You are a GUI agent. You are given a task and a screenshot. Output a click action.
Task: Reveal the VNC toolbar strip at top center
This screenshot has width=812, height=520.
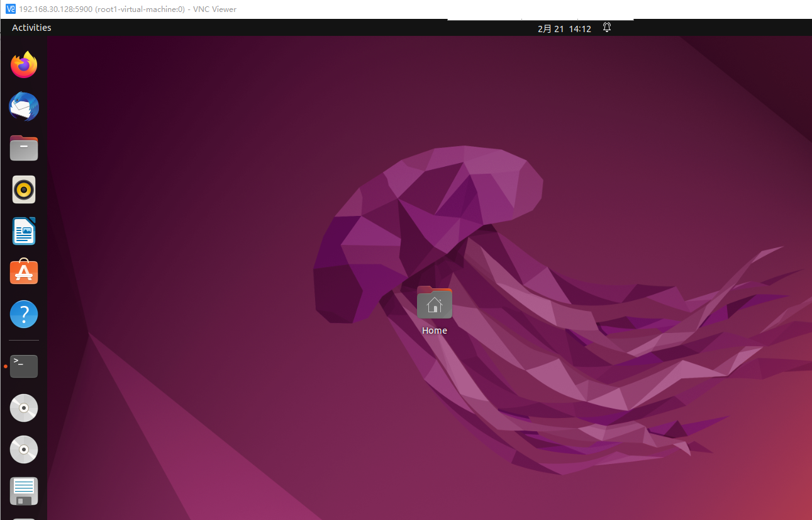[540, 20]
